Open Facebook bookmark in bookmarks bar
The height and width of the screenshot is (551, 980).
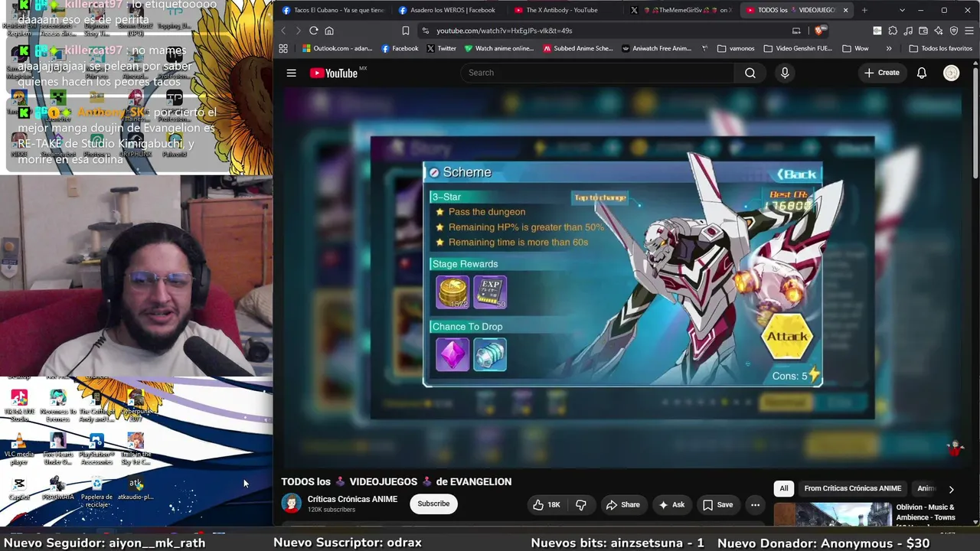point(400,48)
